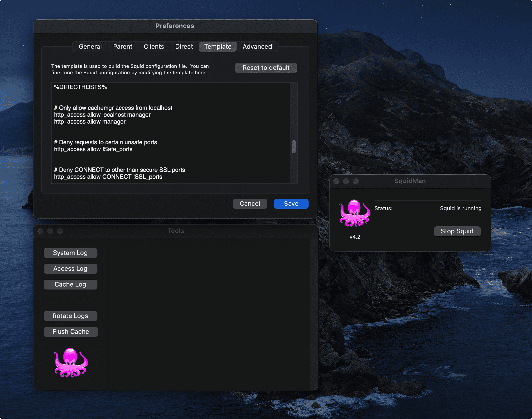Image resolution: width=532 pixels, height=419 pixels.
Task: Switch to the General tab
Action: pos(90,47)
